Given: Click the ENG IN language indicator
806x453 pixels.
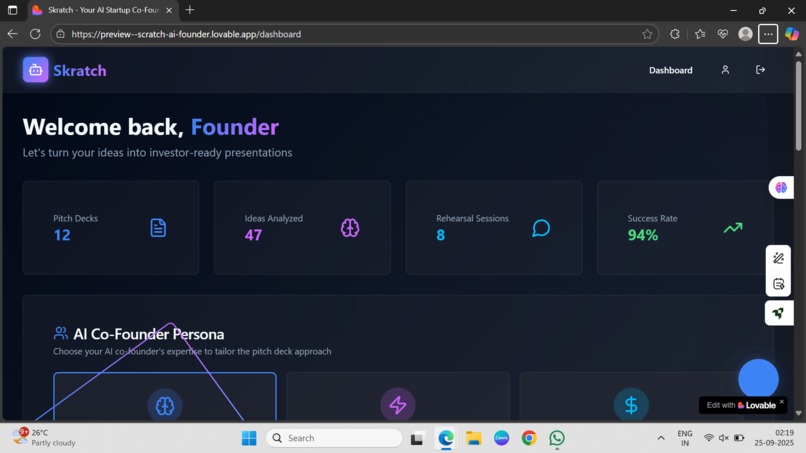Looking at the screenshot, I should 685,438.
